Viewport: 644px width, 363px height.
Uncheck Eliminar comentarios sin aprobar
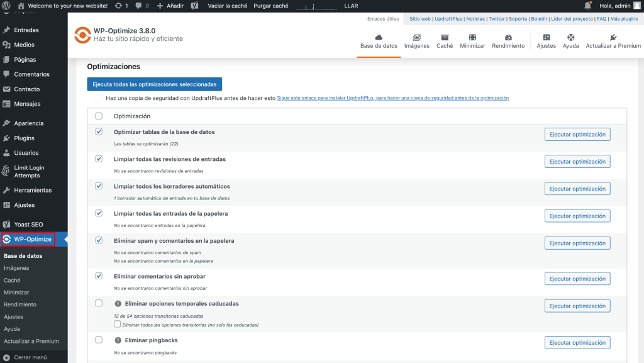[99, 276]
